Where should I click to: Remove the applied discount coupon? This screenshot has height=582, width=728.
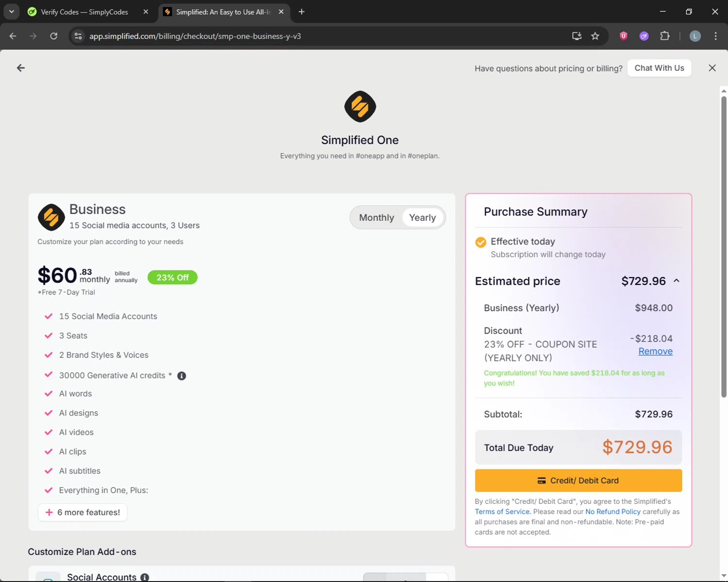click(x=655, y=351)
